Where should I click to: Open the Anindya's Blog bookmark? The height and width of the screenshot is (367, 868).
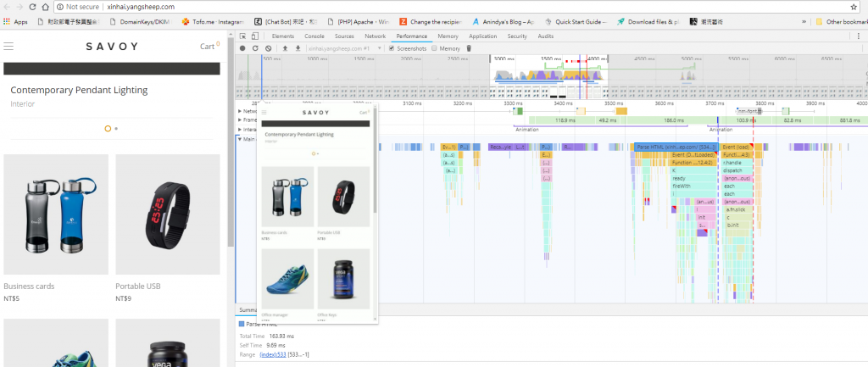click(504, 21)
